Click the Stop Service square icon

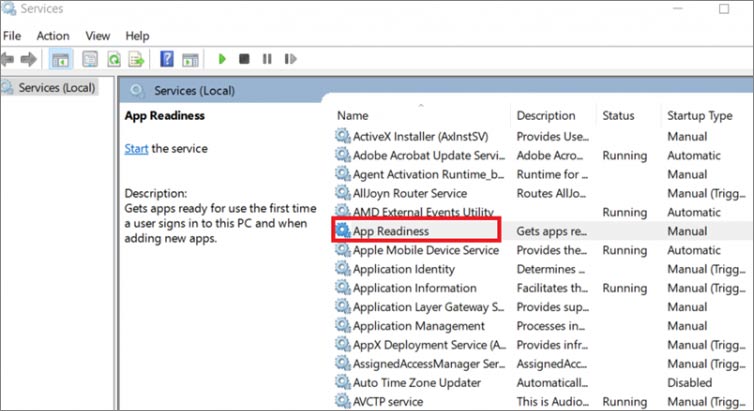pos(244,59)
